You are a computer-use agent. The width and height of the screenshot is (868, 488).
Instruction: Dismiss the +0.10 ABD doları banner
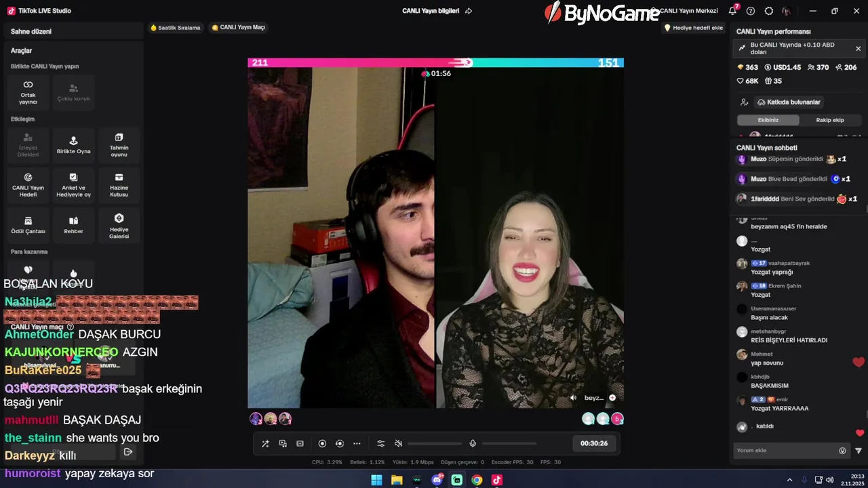pyautogui.click(x=858, y=49)
